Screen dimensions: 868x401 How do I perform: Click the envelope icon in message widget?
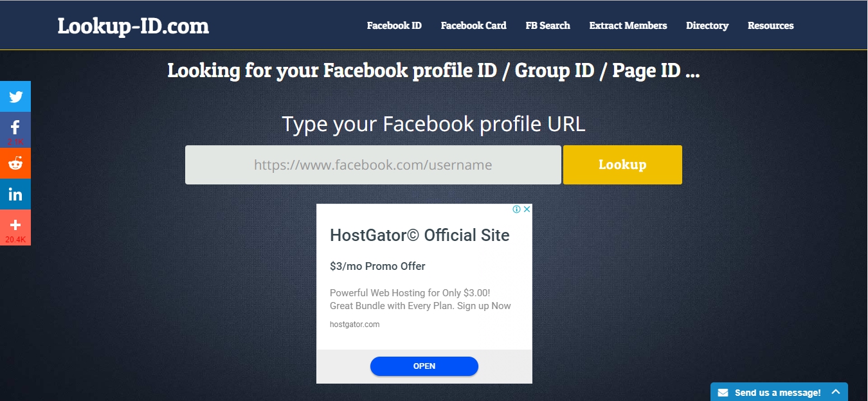coord(723,393)
